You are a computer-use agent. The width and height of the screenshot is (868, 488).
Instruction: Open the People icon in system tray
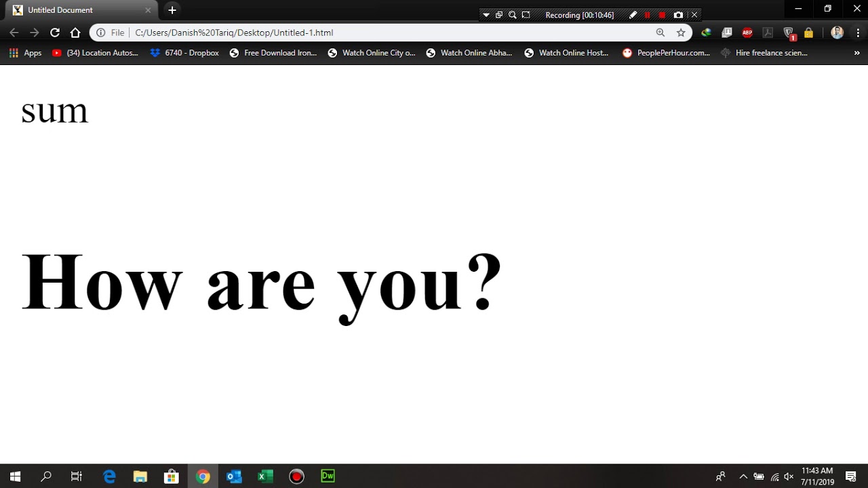721,476
